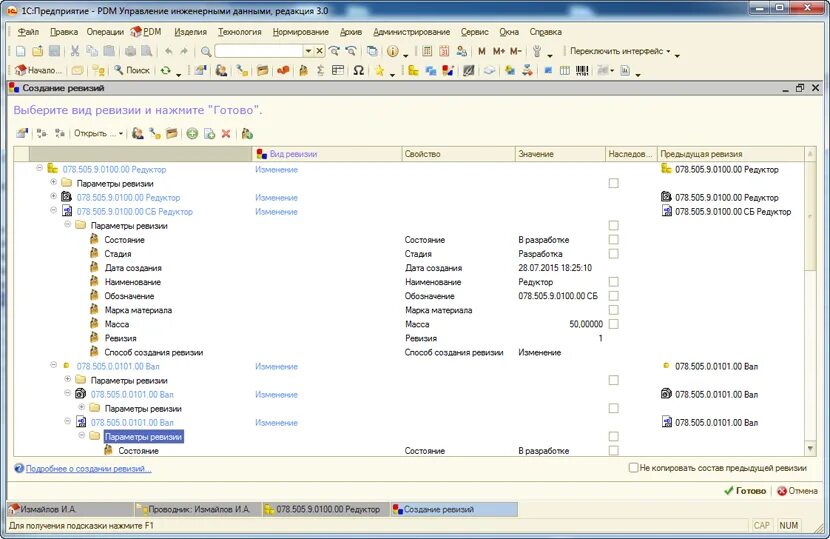The image size is (830, 539).
Task: Toggle inherit checkbox in Масса 50,00000 row
Action: click(614, 324)
